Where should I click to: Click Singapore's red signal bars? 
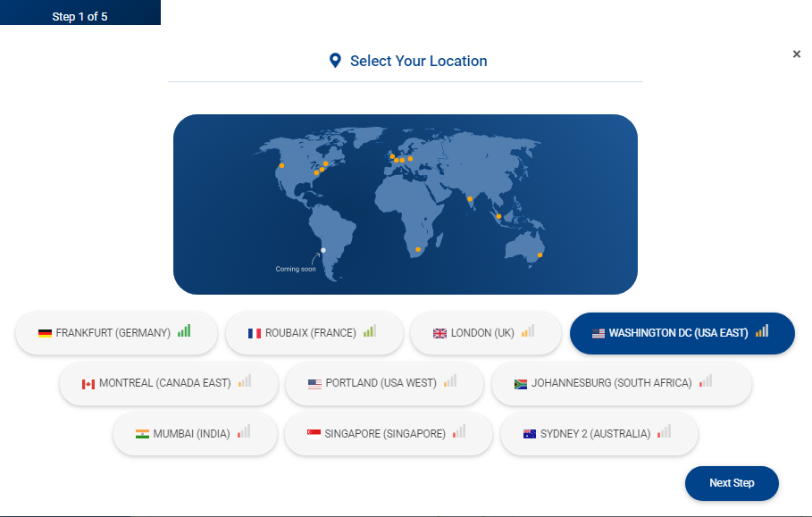click(x=459, y=431)
